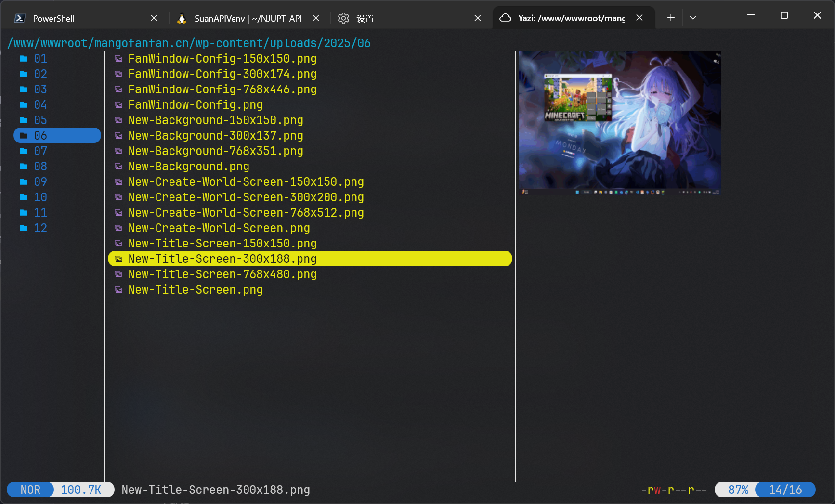
Task: Click the folder icon beside directory 12
Action: pos(24,228)
